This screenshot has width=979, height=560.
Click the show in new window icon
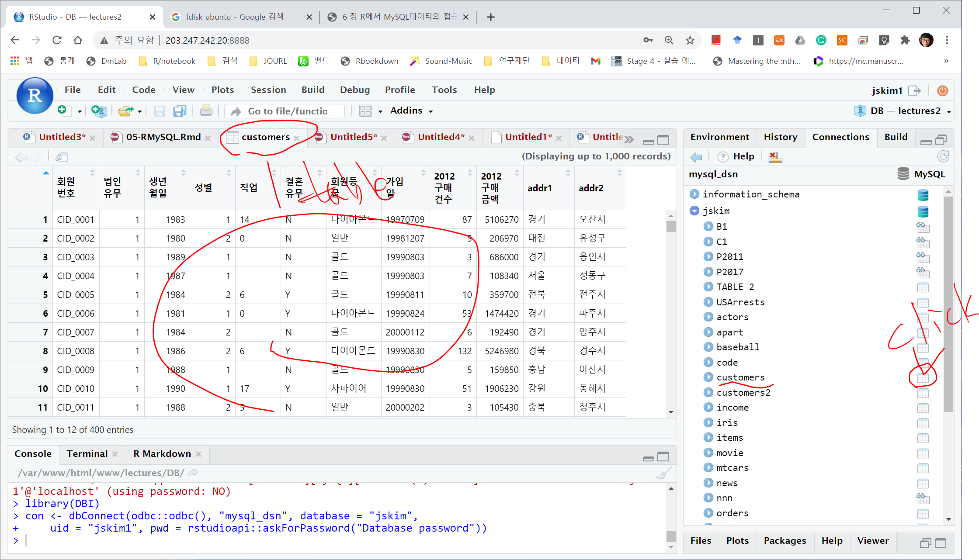(x=62, y=157)
